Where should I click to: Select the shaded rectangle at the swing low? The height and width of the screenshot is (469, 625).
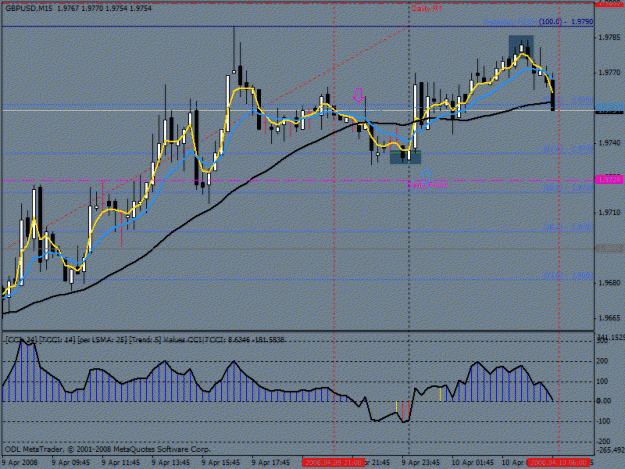tap(405, 157)
